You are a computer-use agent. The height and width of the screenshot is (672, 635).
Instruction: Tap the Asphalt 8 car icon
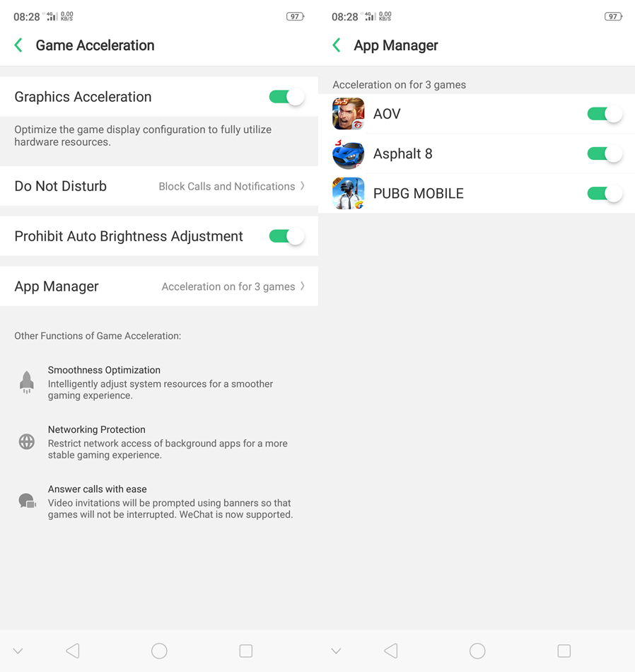coord(349,153)
